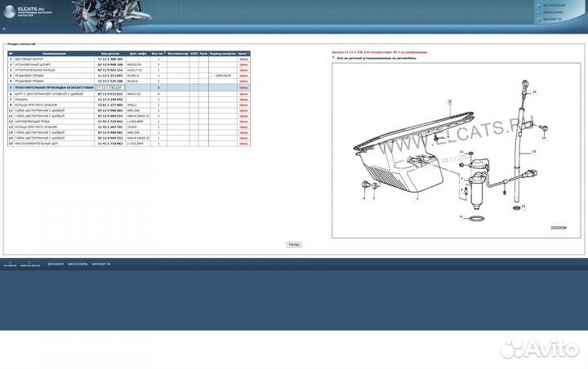Click callout number 12 on the parts diagram
Image resolution: width=588 pixels, height=369 pixels.
coord(533,153)
